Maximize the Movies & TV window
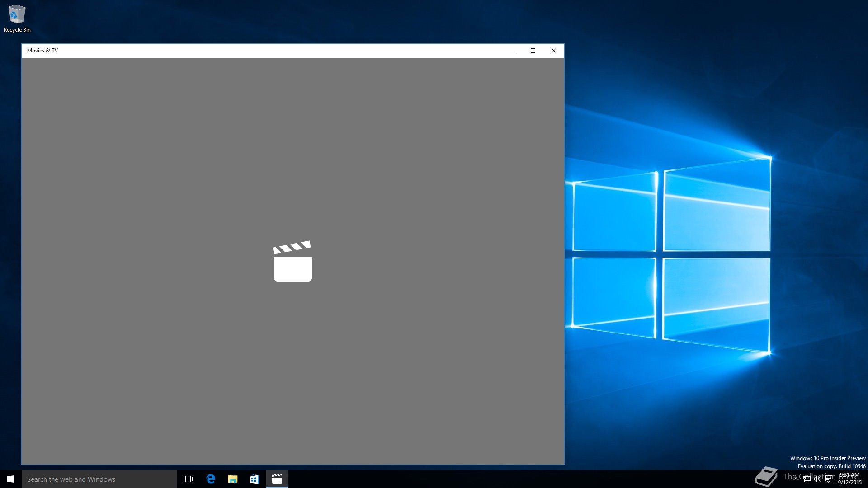868x488 pixels. pos(533,51)
